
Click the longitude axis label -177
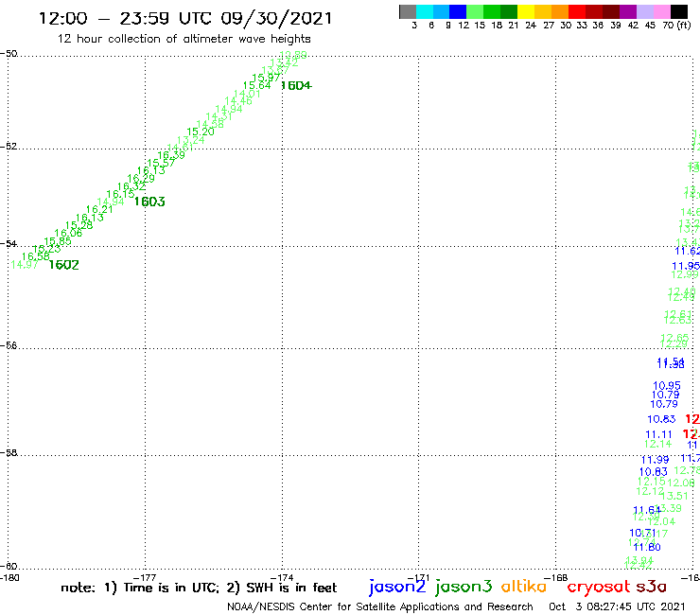145,577
